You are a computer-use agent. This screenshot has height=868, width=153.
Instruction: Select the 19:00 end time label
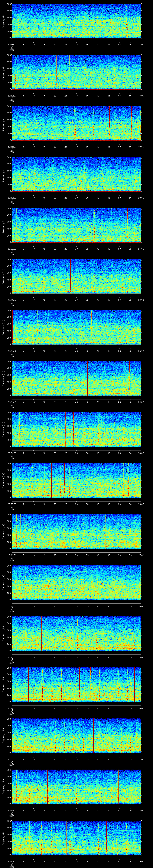click(141, 146)
